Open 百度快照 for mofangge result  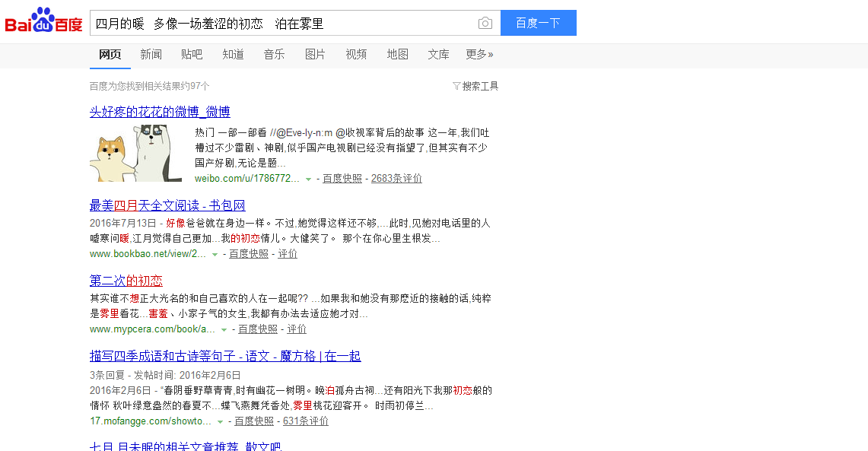[x=254, y=421]
